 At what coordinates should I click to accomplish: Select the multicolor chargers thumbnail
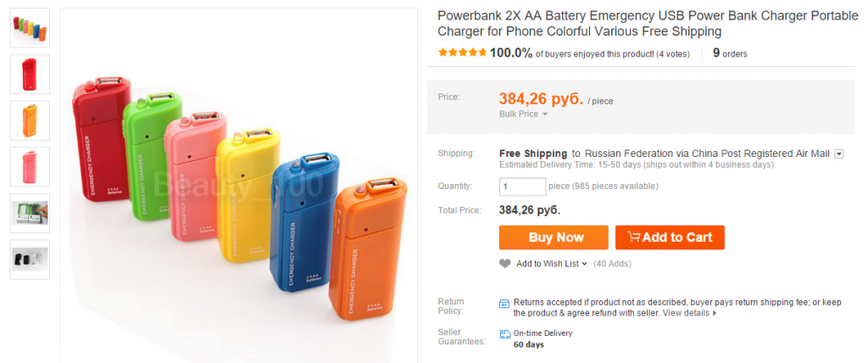[x=30, y=28]
